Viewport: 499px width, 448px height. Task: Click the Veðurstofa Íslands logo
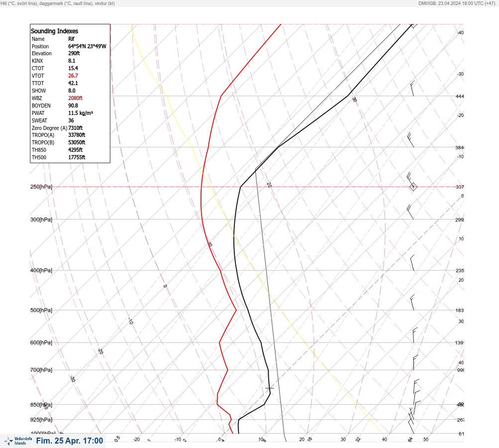[x=18, y=441]
